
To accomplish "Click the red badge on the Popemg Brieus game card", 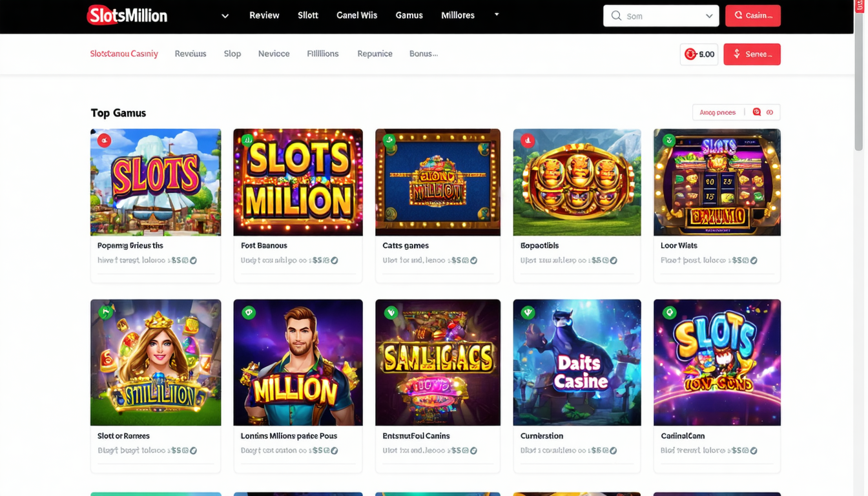I will tap(104, 140).
